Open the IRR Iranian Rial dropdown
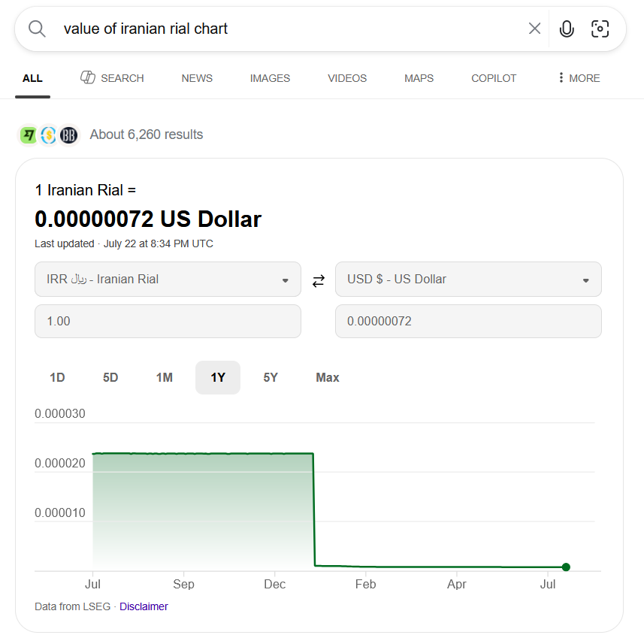The width and height of the screenshot is (644, 644). pyautogui.click(x=168, y=280)
